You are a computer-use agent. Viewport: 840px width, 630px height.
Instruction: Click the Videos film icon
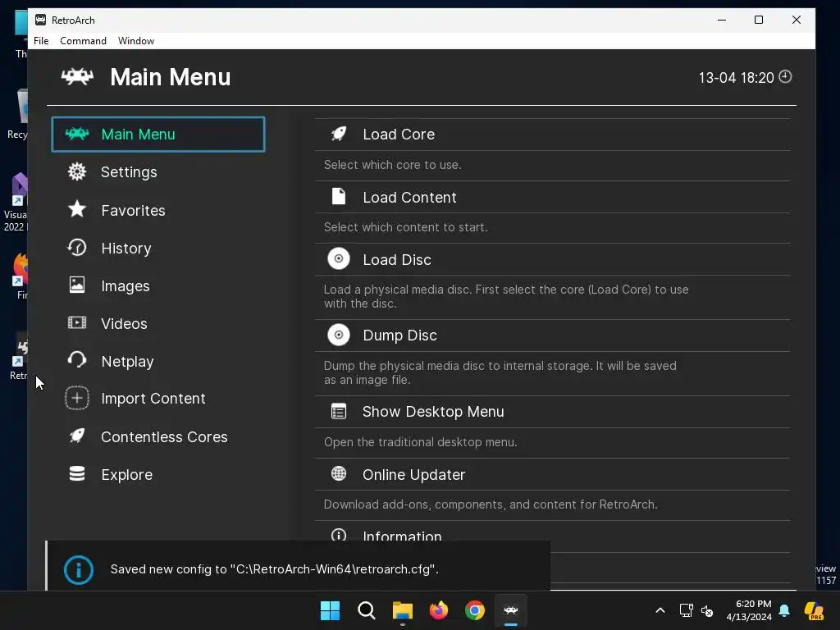pos(77,322)
